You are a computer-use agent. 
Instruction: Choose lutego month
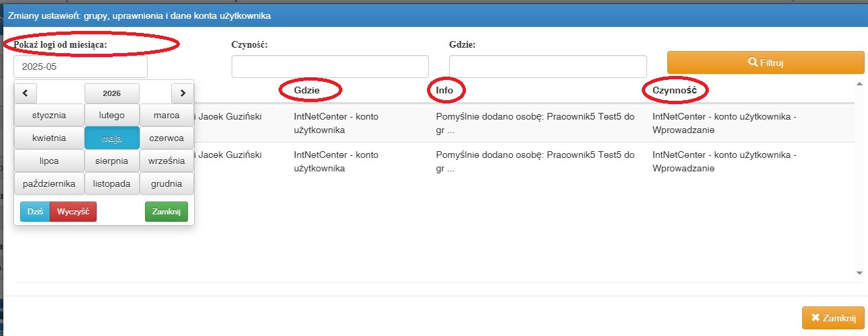point(112,115)
